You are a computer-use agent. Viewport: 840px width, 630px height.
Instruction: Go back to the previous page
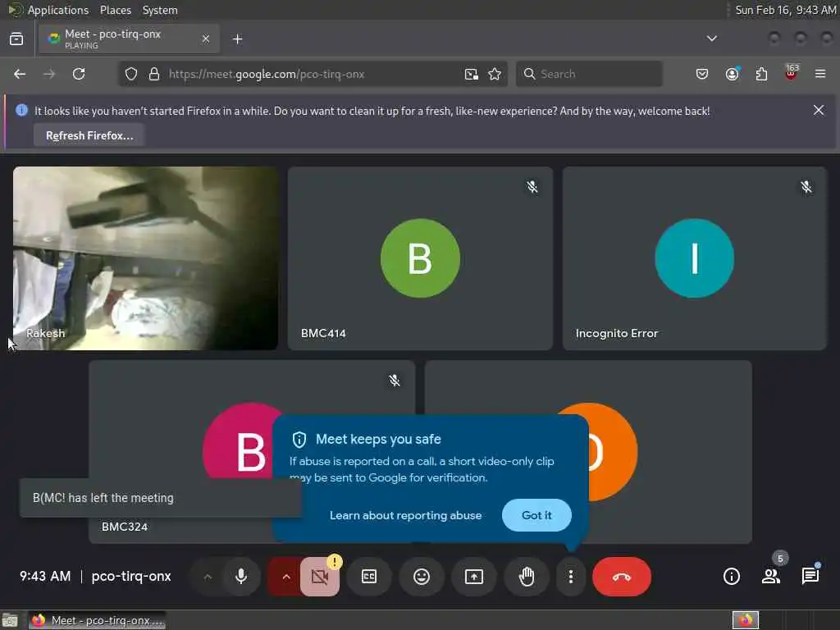pos(20,74)
